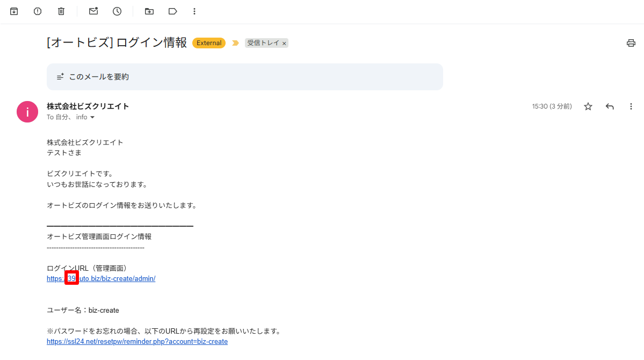Delete this email with trash icon
Viewport: 644px width, 360px height.
click(61, 11)
